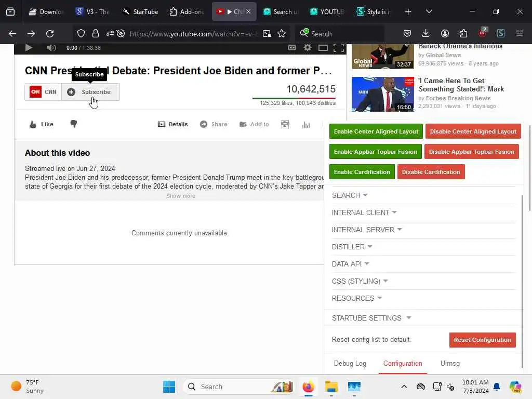Go back with the browser back arrow
Viewport: 532px width, 399px height.
point(12,34)
